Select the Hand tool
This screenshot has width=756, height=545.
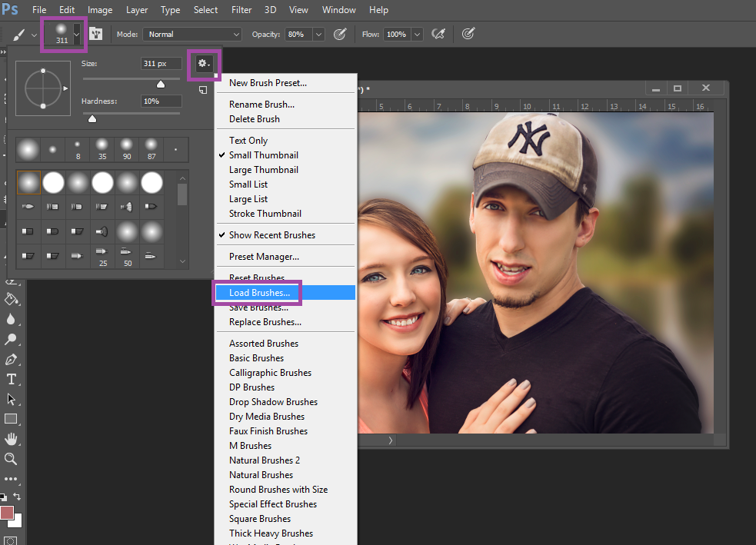(12, 439)
